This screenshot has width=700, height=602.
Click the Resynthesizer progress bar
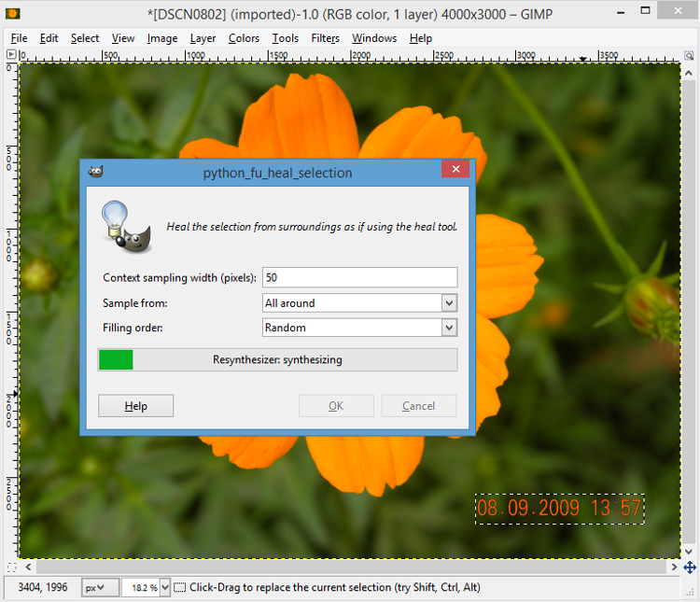(x=277, y=360)
